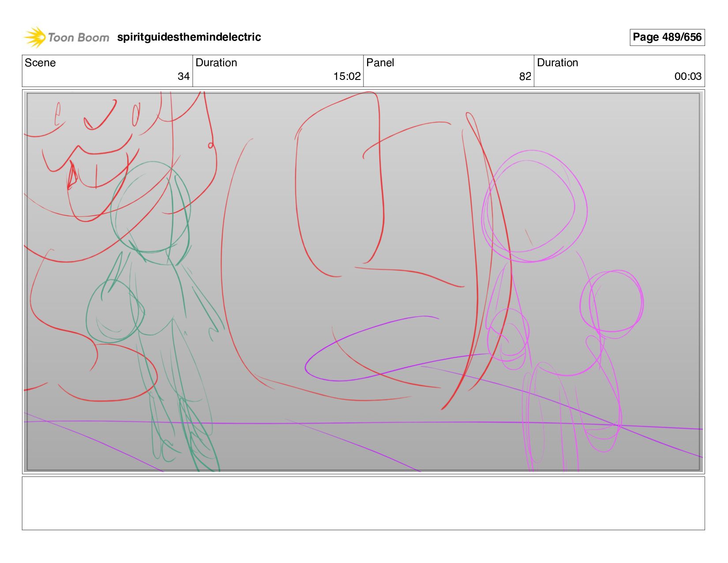Screen dimensions: 728x563
Task: Click the Toon Boom logo
Action: [x=66, y=37]
